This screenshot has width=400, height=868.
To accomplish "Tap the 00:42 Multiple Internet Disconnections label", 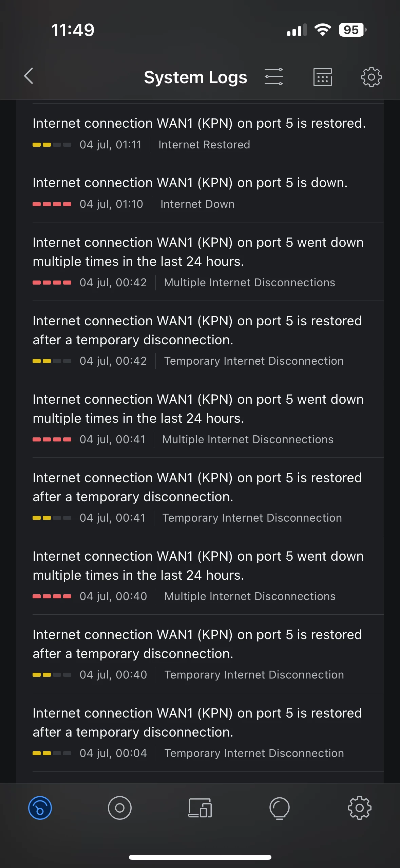I will [x=249, y=283].
